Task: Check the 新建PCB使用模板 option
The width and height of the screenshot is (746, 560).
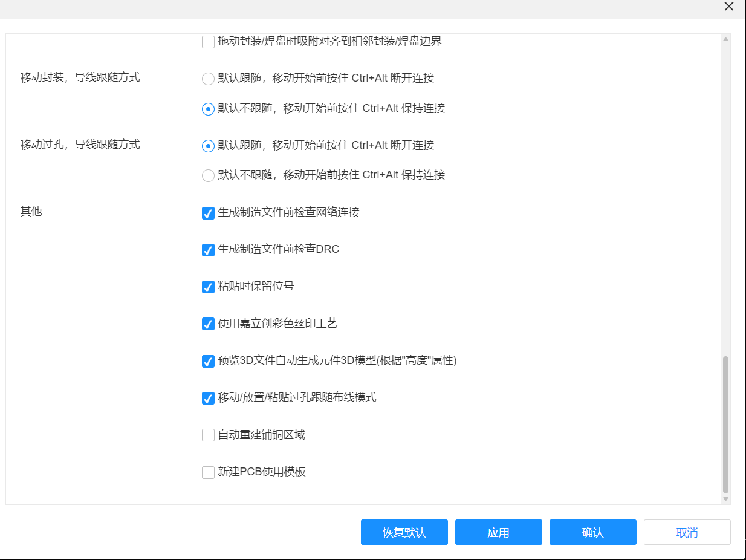Action: click(208, 472)
